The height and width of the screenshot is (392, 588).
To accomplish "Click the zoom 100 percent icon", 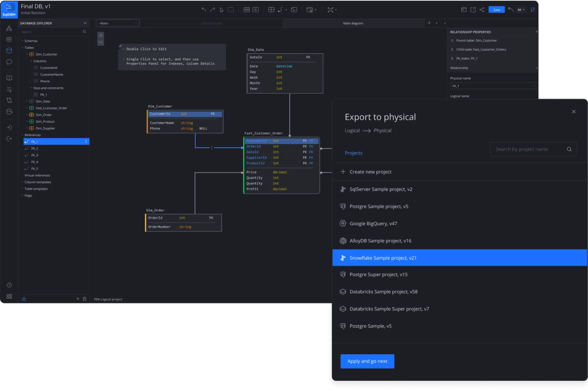I will coord(247,10).
